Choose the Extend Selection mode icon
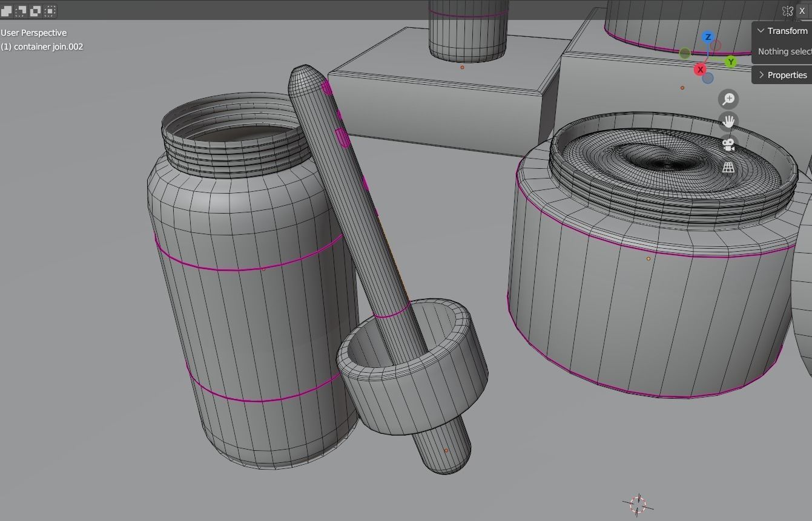812x521 pixels. point(21,11)
